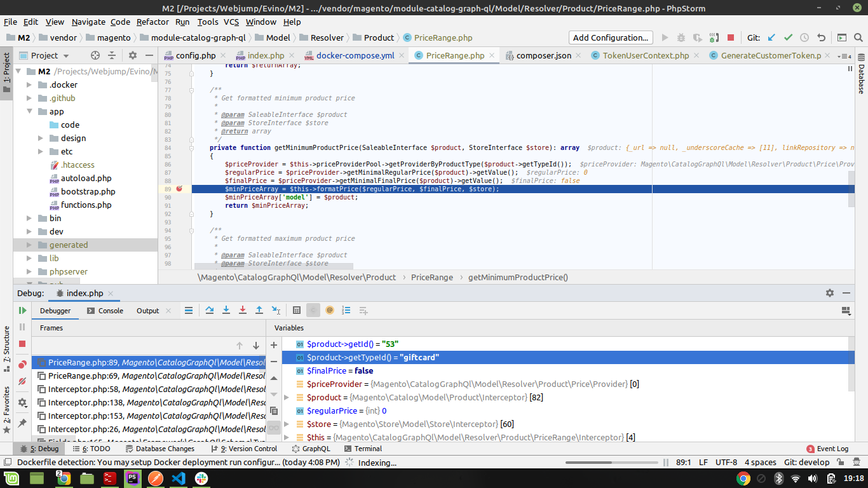Open Search Everywhere magnifier icon

(858, 37)
